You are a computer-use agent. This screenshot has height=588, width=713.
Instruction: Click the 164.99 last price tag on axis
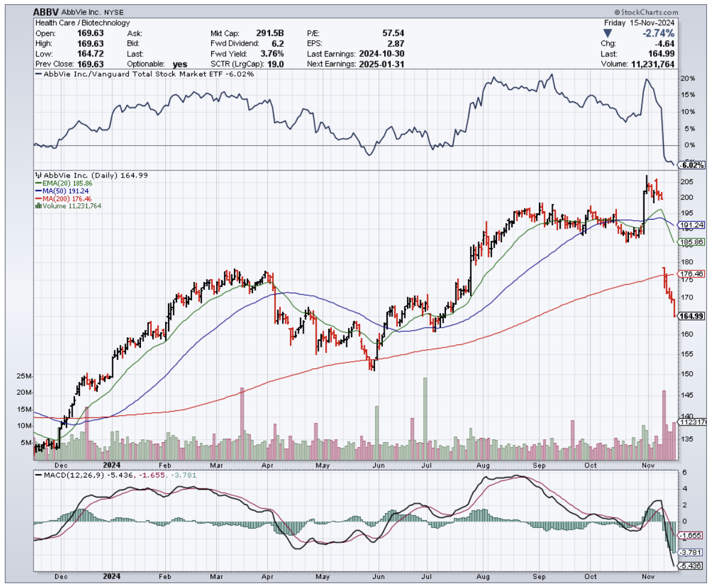click(690, 316)
